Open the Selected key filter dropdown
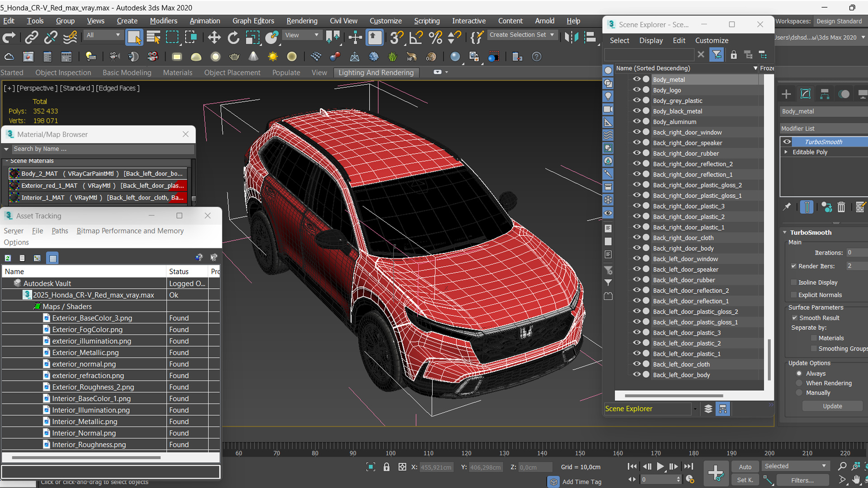Viewport: 868px width, 488px height. [x=795, y=466]
